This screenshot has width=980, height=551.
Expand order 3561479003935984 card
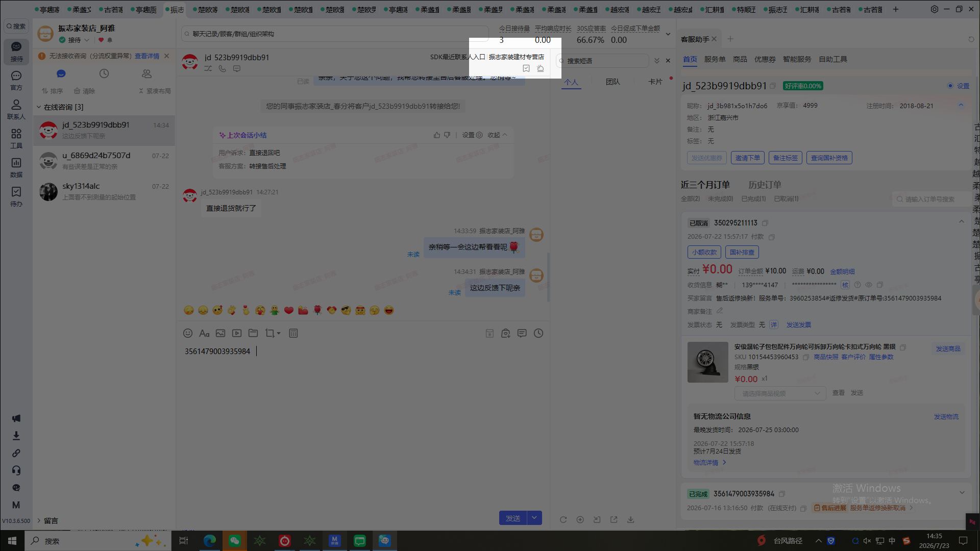(x=962, y=493)
